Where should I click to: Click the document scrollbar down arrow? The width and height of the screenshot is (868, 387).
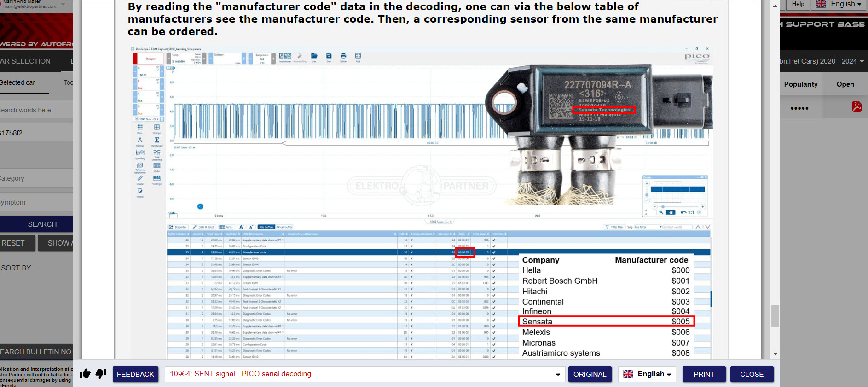pyautogui.click(x=775, y=354)
